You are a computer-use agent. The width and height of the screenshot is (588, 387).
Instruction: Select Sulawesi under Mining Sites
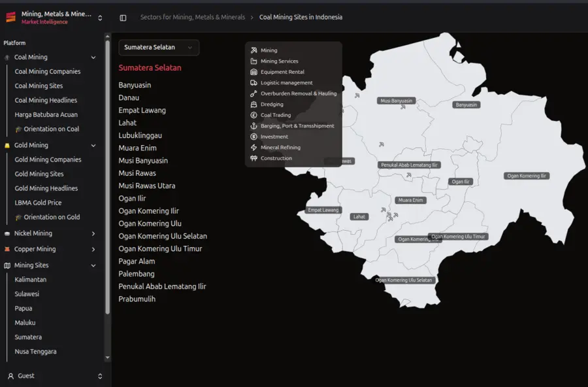pos(27,294)
